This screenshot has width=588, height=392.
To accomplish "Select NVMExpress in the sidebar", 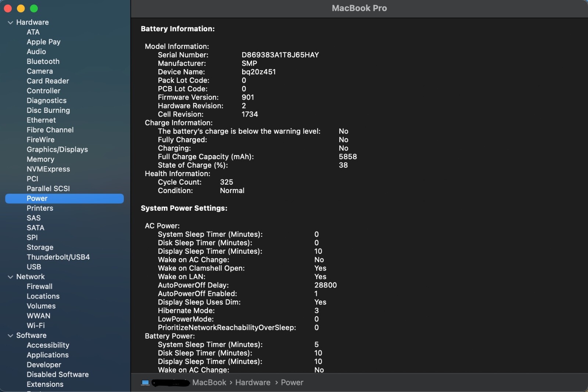I will [48, 169].
